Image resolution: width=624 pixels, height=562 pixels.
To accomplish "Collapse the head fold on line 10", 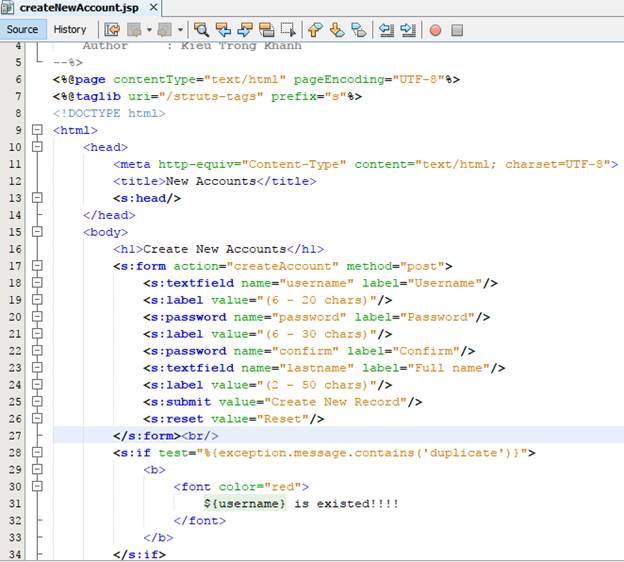I will (x=37, y=147).
